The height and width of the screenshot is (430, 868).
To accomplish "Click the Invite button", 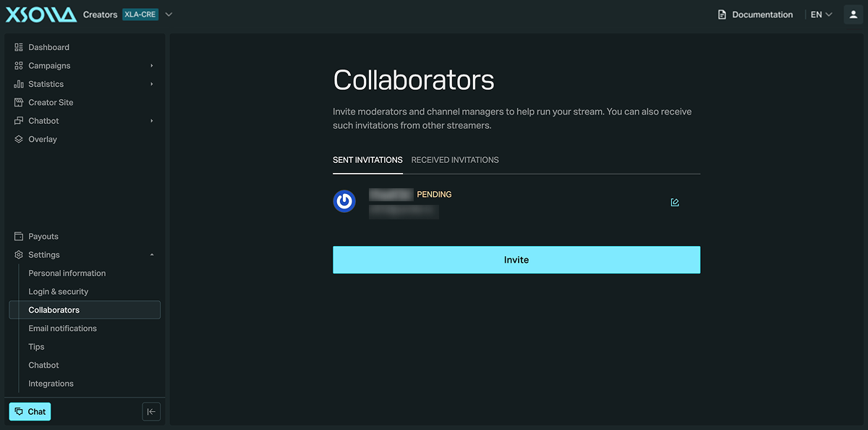I will point(516,260).
